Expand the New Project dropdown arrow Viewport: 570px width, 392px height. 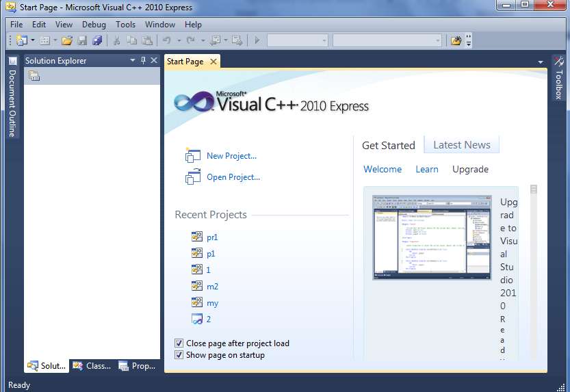(33, 40)
